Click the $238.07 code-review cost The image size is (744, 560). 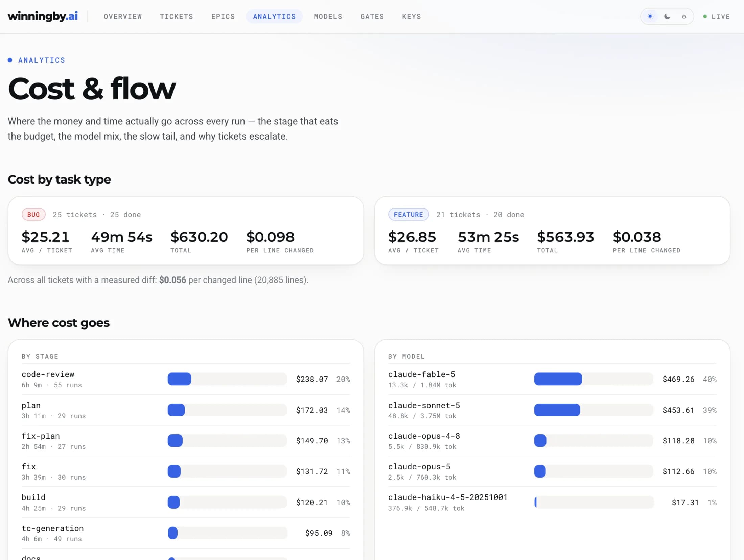312,379
